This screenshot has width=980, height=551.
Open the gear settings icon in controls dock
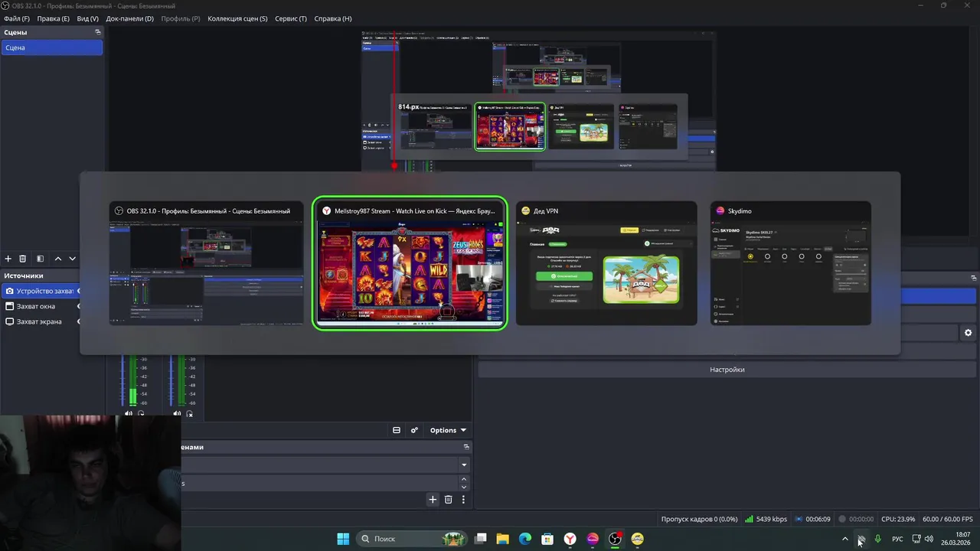coord(968,333)
